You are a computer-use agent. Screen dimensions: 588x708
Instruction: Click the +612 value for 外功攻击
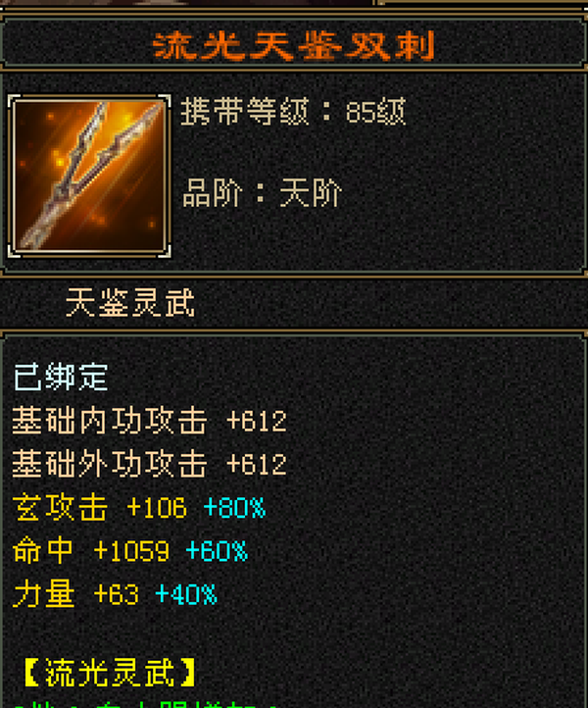pos(257,465)
